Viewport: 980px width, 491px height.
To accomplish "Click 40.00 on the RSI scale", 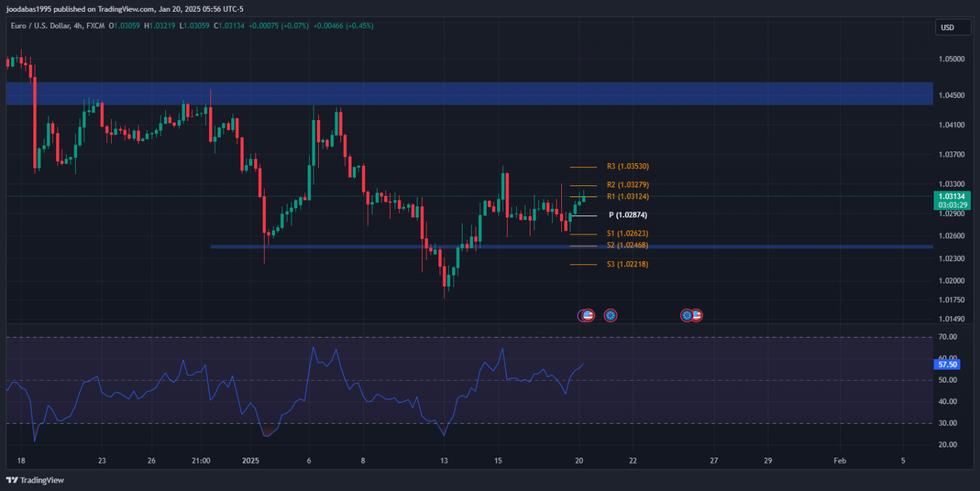I will click(x=948, y=402).
